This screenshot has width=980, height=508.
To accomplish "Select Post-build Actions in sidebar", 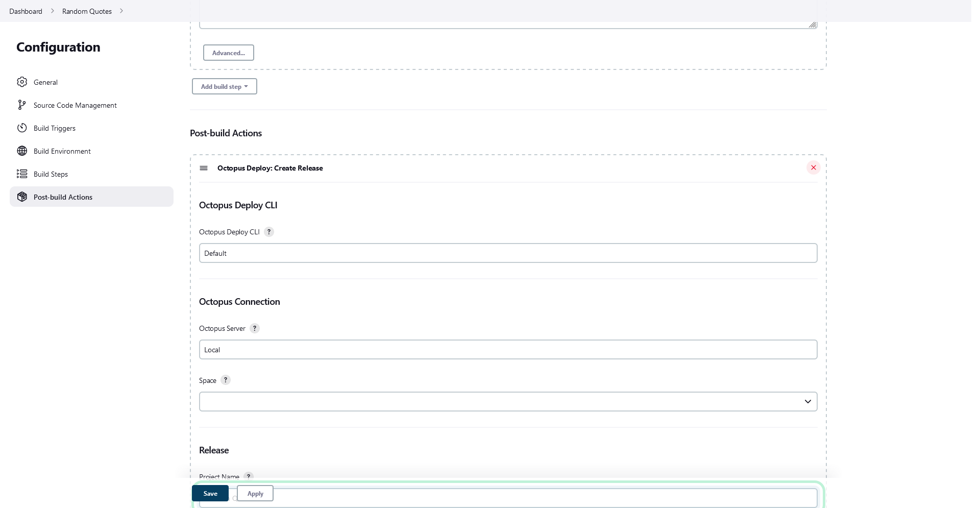I will click(x=91, y=197).
